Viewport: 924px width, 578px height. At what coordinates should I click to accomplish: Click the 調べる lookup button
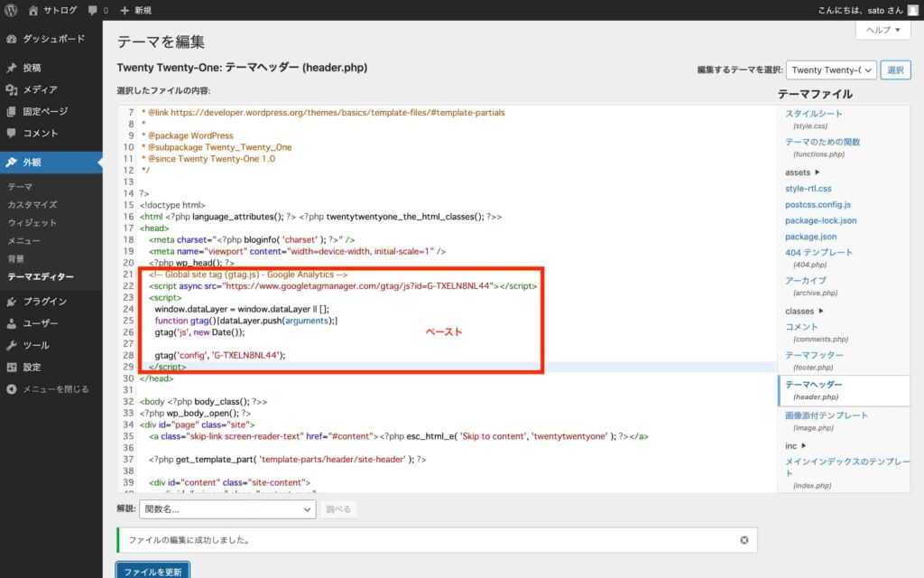coord(338,509)
